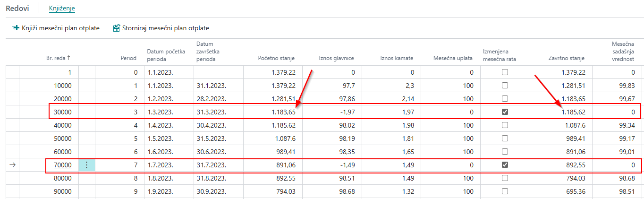The image size is (644, 199).
Task: Click the Izmenjena mesečna rata column header
Action: pyautogui.click(x=500, y=55)
